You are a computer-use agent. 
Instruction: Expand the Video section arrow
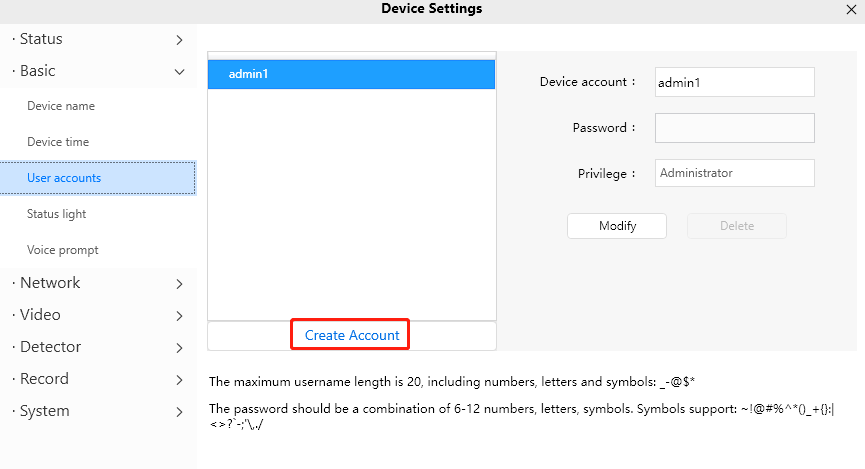pyautogui.click(x=179, y=316)
